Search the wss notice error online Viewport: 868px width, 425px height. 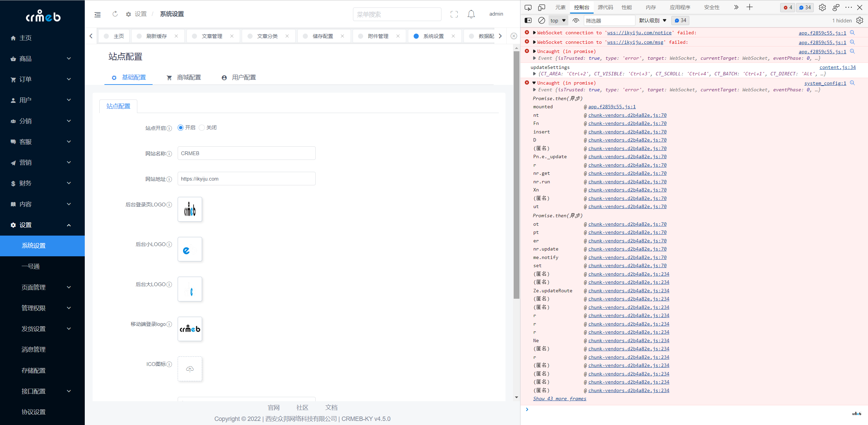[x=852, y=33]
